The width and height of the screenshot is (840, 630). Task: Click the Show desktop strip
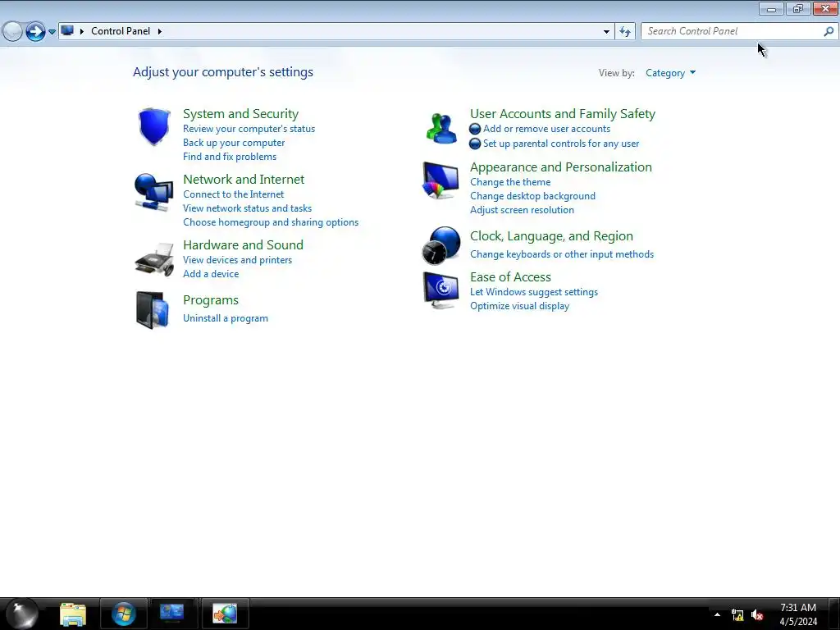[x=834, y=614]
